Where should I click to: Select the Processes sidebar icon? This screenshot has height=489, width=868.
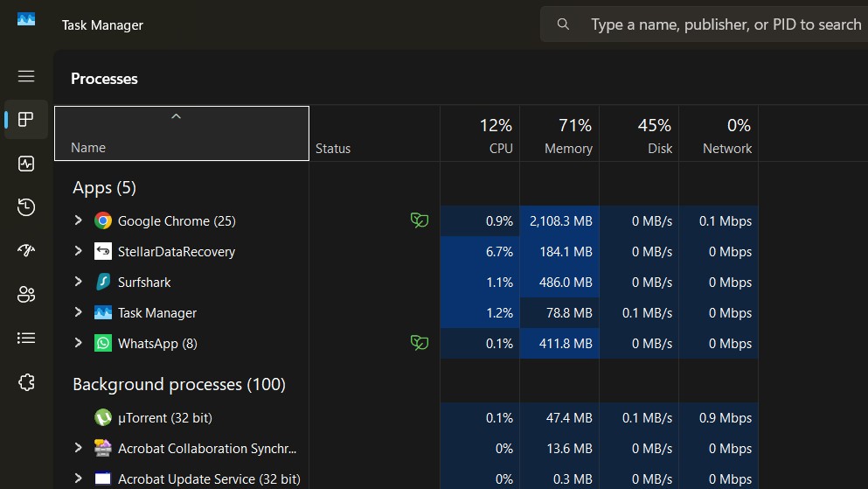26,119
